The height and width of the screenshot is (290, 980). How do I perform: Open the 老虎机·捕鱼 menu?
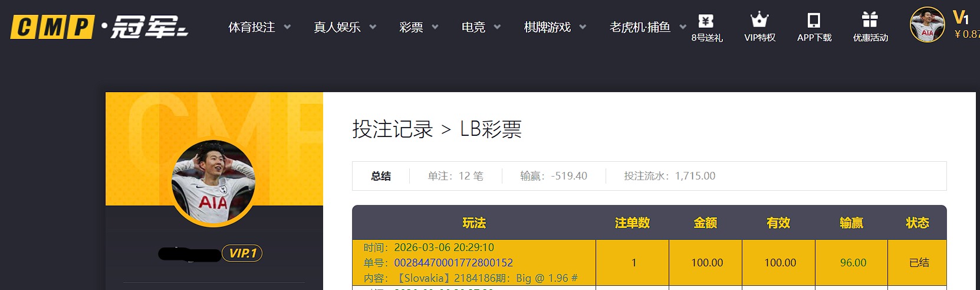(640, 27)
